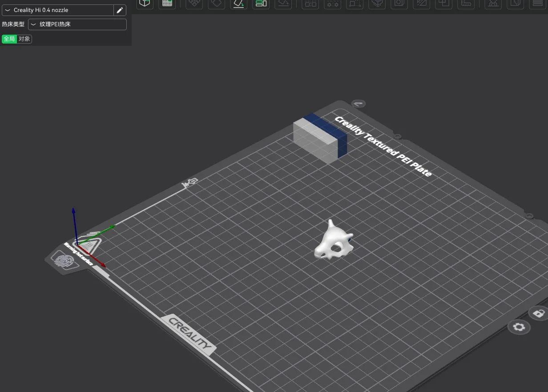Click the cube add-model toolbar icon
The width and height of the screenshot is (548, 392).
point(145,4)
